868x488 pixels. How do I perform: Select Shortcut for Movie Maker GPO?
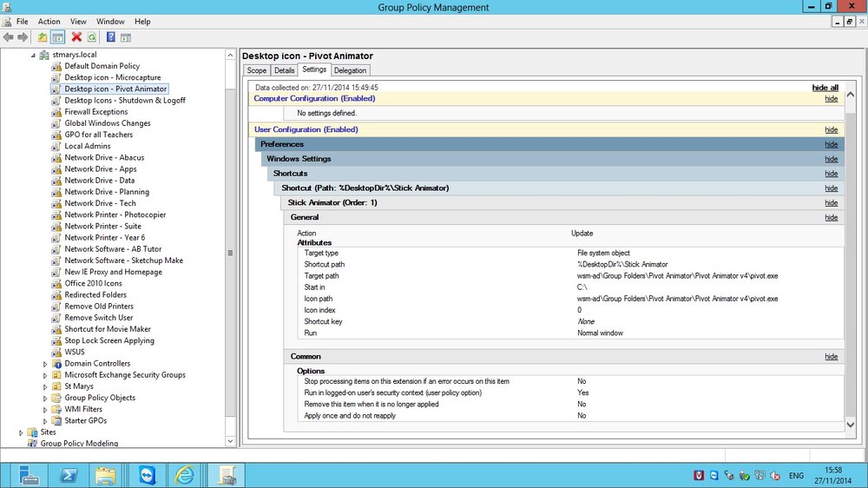pyautogui.click(x=108, y=329)
